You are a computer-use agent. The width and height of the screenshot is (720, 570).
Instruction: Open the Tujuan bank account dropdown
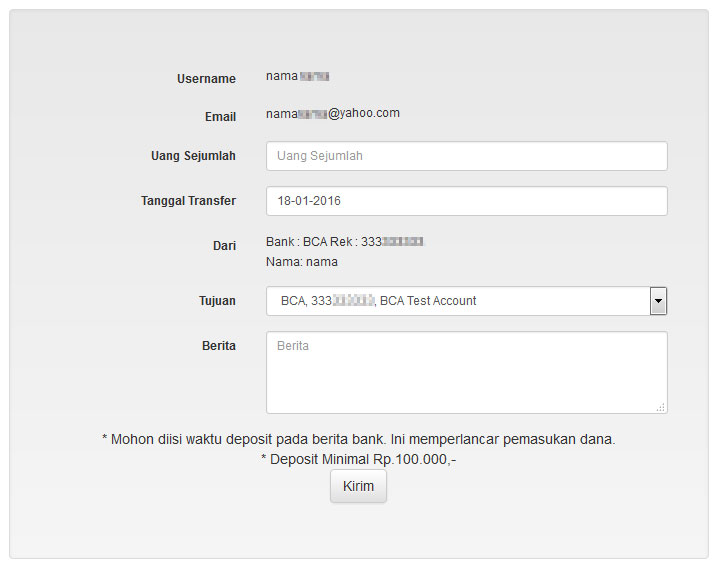coord(458,301)
